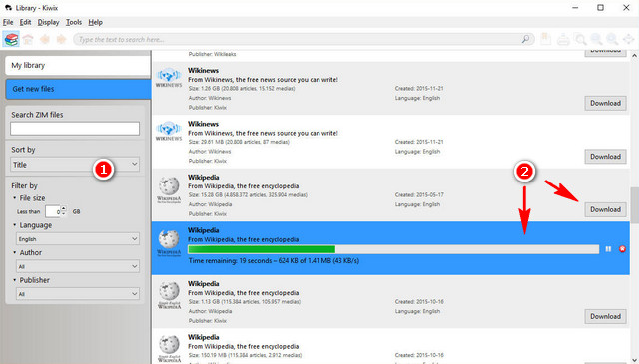Click the magnifier icon in search bar
This screenshot has height=364, width=639.
coord(526,39)
